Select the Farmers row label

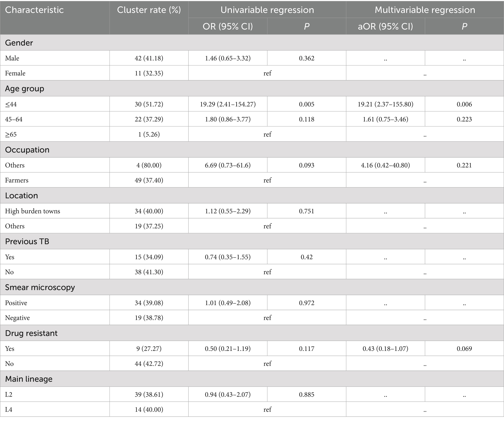point(17,180)
